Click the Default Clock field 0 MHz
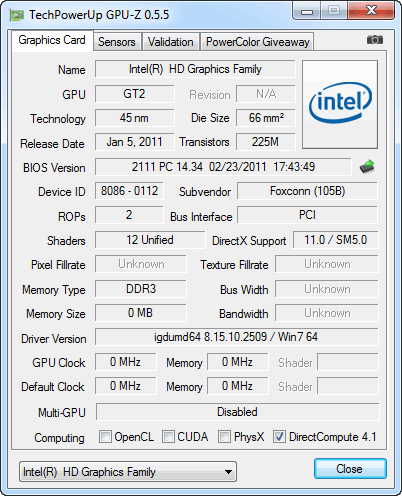 125,386
